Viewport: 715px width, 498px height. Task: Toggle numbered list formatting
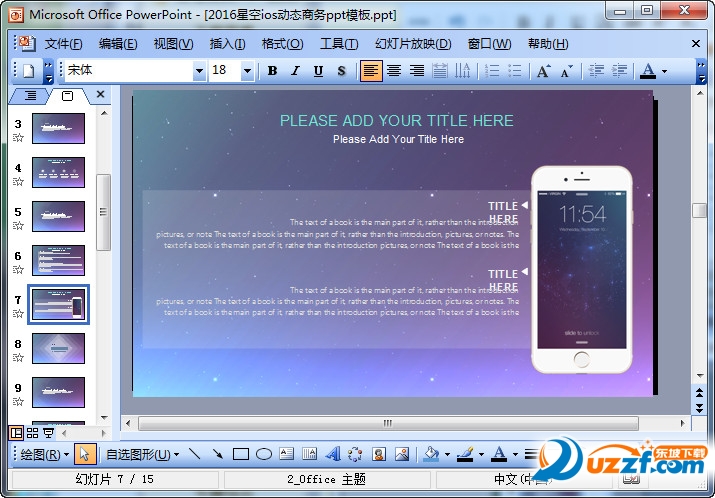click(x=492, y=71)
